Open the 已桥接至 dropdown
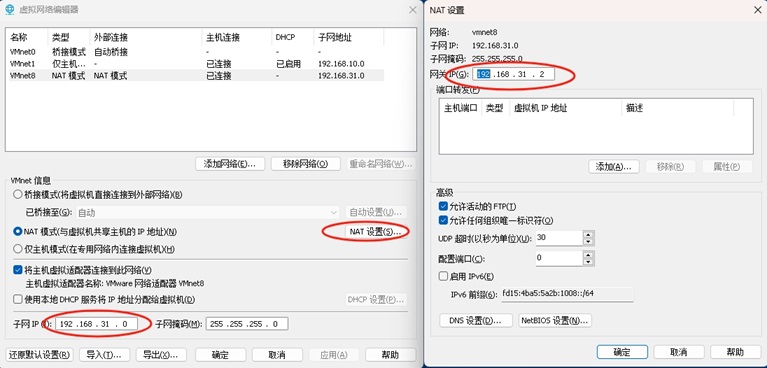 click(x=207, y=212)
